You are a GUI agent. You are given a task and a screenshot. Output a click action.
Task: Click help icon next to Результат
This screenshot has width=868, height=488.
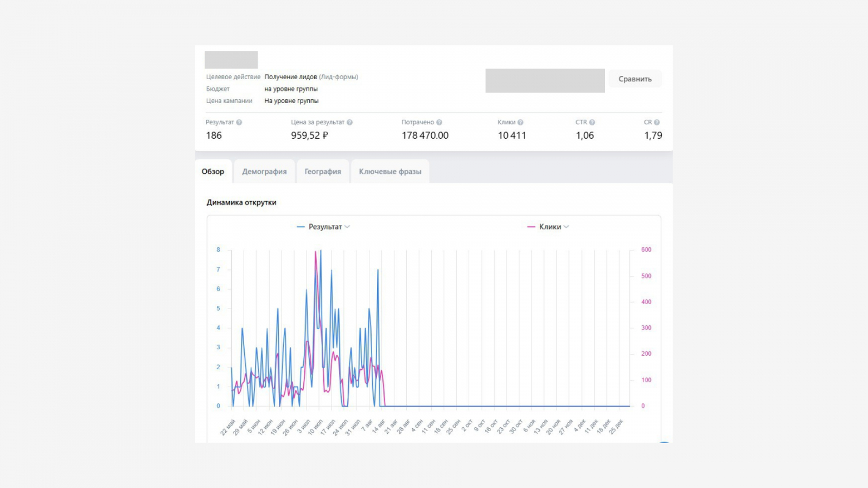[x=239, y=123]
